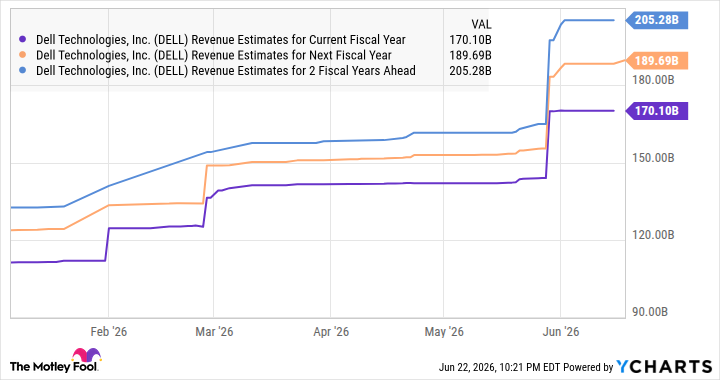The height and width of the screenshot is (380, 720).
Task: Click the purple 170.10B end-of-line flag
Action: click(657, 111)
